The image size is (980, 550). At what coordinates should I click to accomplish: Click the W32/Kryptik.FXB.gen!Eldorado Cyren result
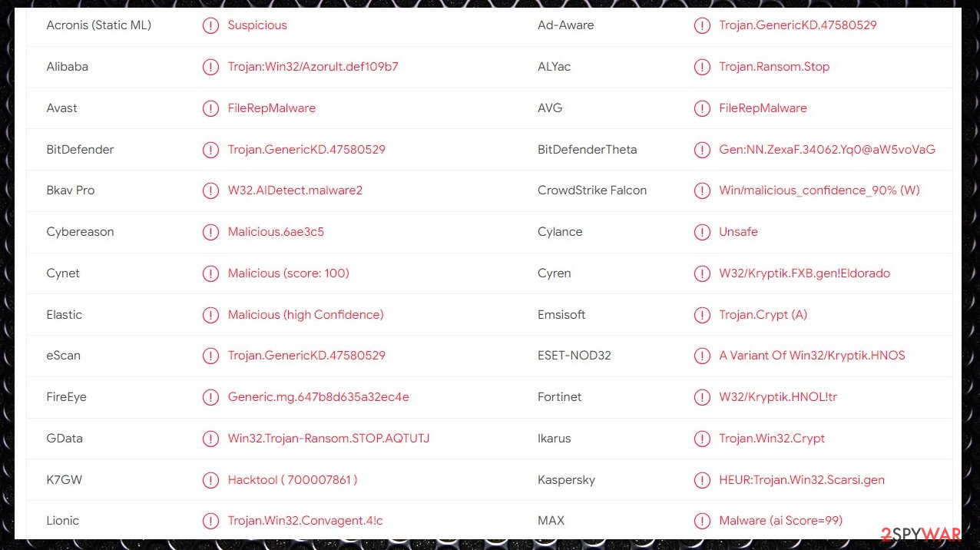[805, 273]
